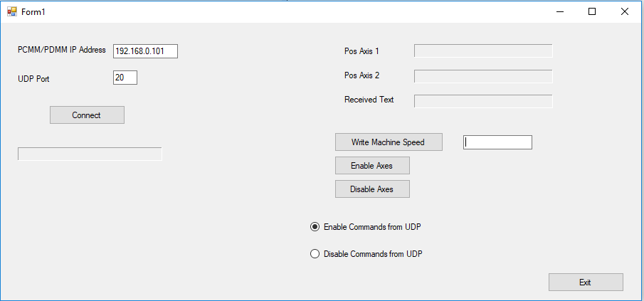Click Write Machine Speed button
Viewport: 644px width, 301px height.
click(x=389, y=142)
